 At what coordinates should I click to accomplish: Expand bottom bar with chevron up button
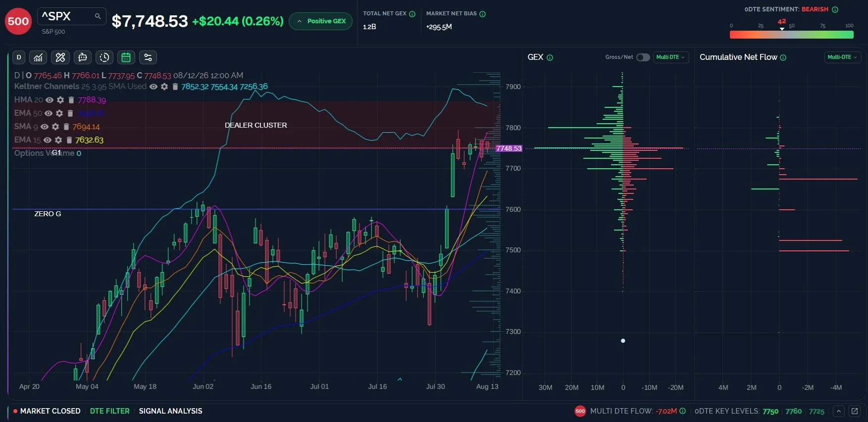tap(838, 411)
